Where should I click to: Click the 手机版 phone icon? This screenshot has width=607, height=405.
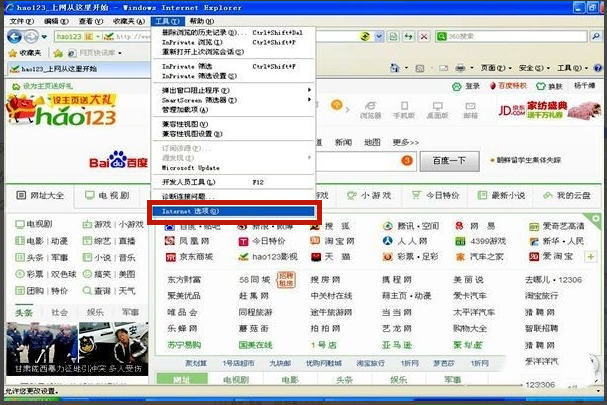404,106
